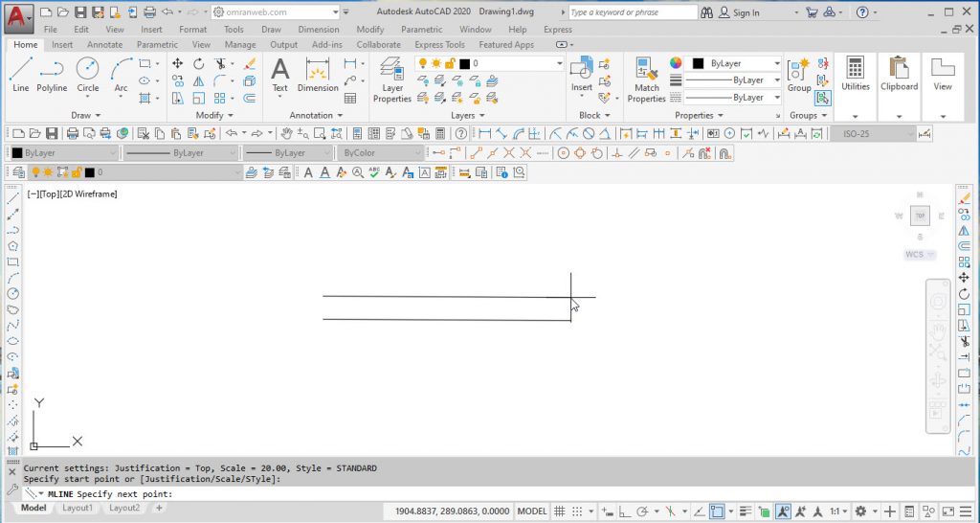Viewport: 980px width, 523px height.
Task: Click the ByLayer object color swatch
Action: pyautogui.click(x=699, y=63)
